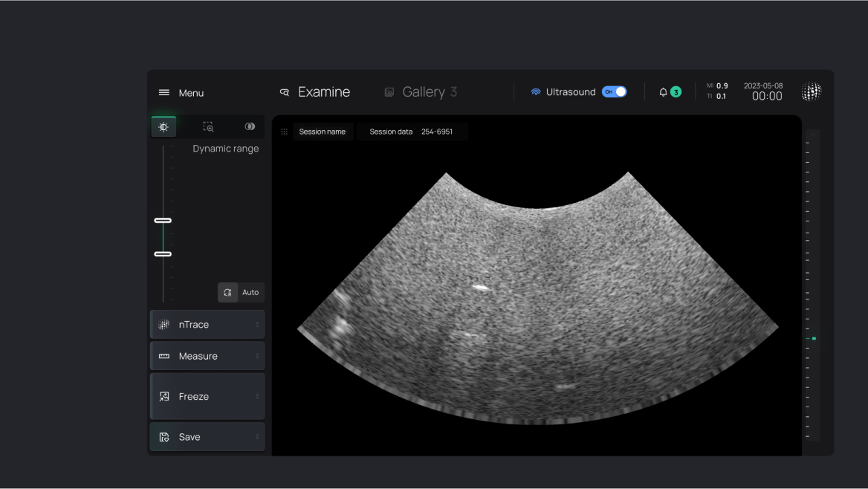The width and height of the screenshot is (868, 489).
Task: Click the Save panel drag handle
Action: click(257, 437)
